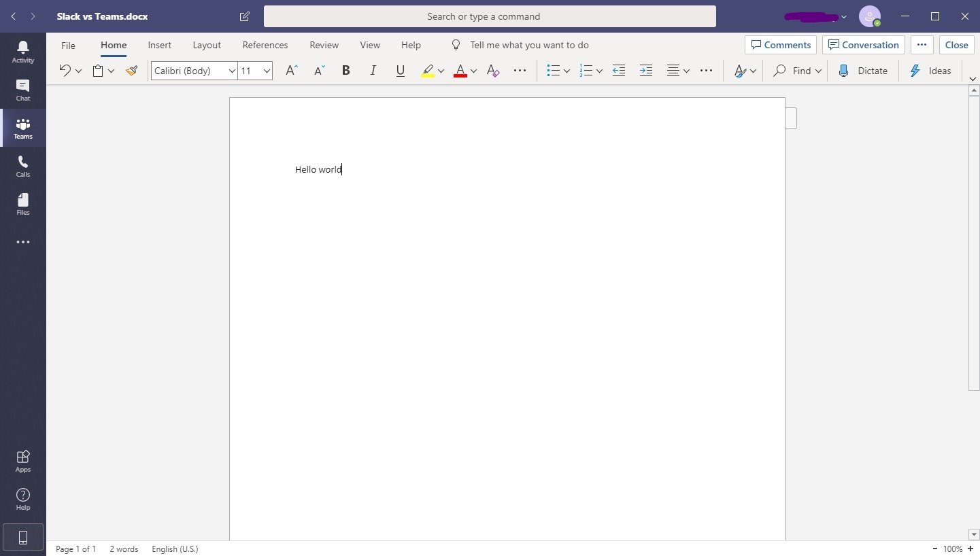The image size is (980, 556).
Task: Select the Home ribbon tab
Action: tap(114, 45)
